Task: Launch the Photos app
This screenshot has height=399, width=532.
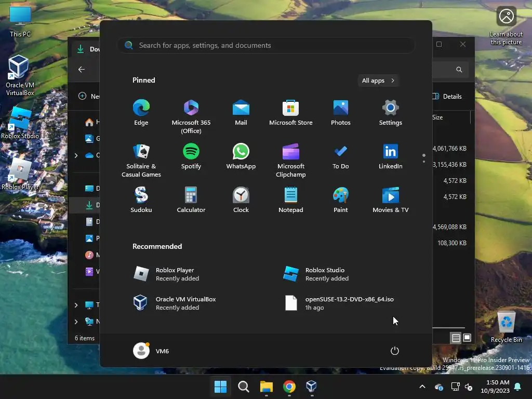Action: point(341,113)
